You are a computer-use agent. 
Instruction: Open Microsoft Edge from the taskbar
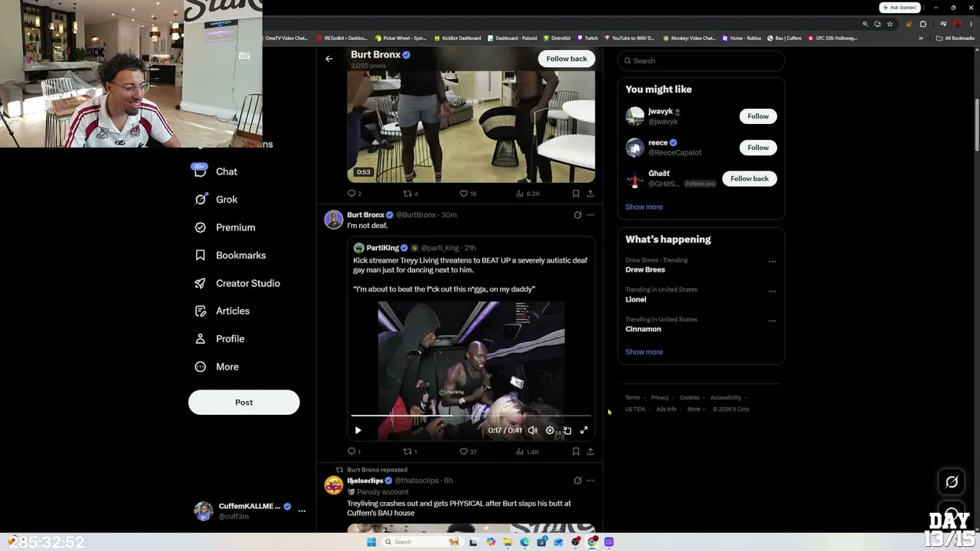tap(524, 542)
